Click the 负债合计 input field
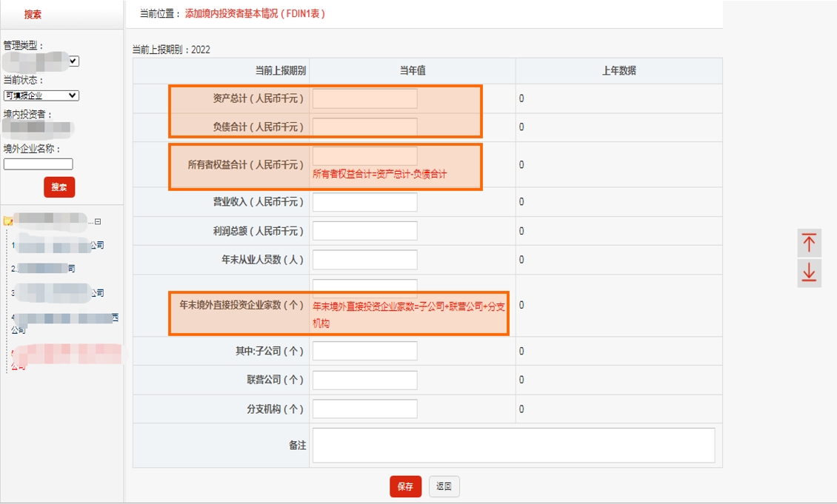The image size is (837, 504). coord(366,127)
